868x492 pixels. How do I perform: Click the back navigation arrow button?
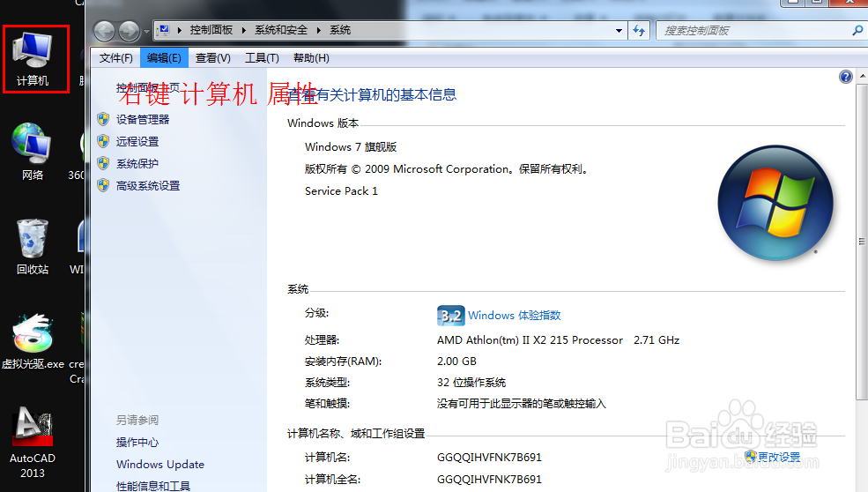[x=104, y=31]
